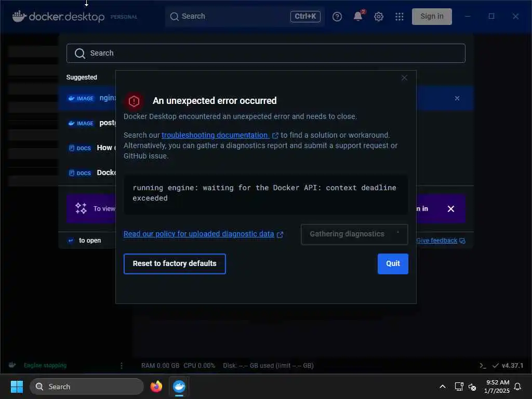532x399 pixels.
Task: Open Windows notification center bell
Action: point(517,387)
